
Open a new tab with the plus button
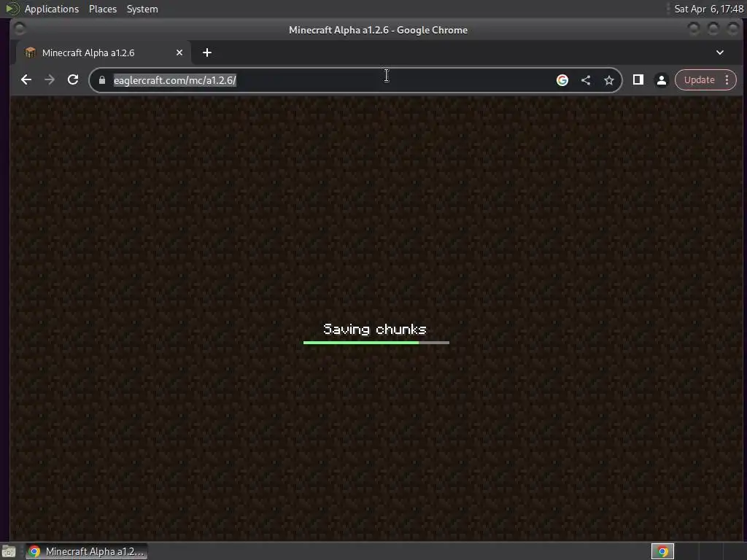click(x=206, y=52)
